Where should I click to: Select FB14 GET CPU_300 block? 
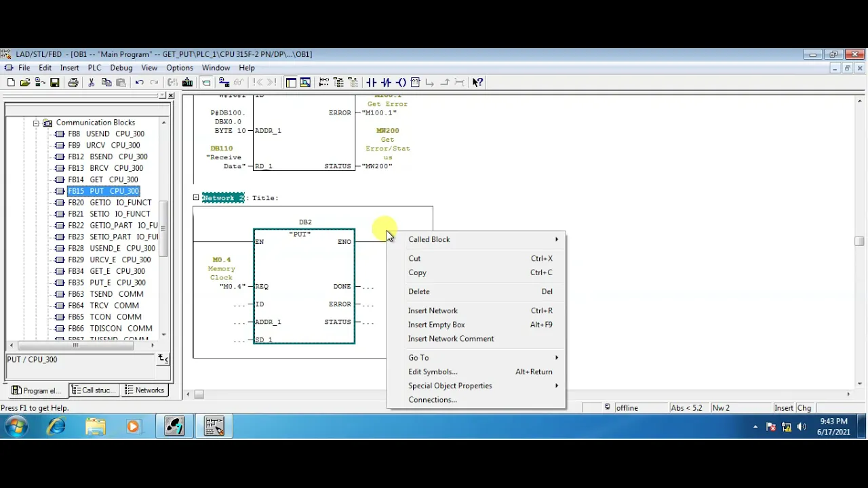click(x=103, y=180)
